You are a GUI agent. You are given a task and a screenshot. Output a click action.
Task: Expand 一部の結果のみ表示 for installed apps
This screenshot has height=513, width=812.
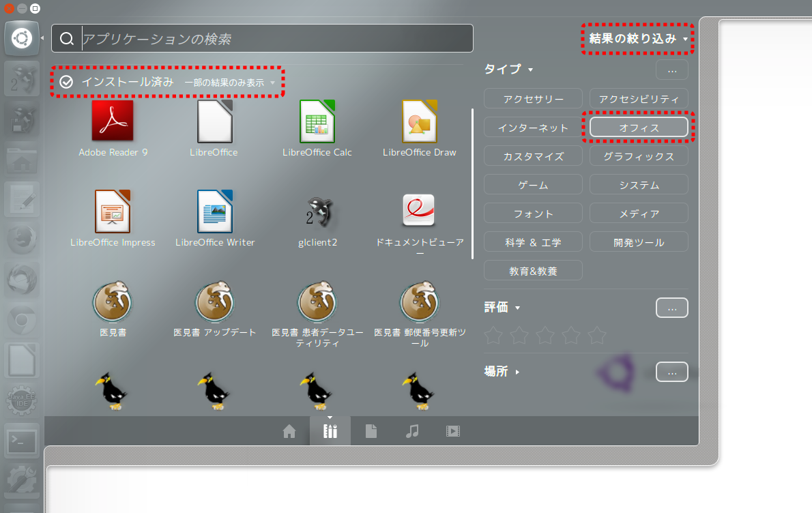[x=229, y=83]
